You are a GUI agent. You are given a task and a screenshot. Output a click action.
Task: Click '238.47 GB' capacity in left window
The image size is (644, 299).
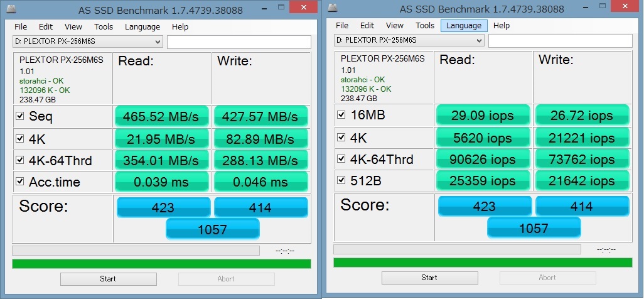click(x=38, y=100)
